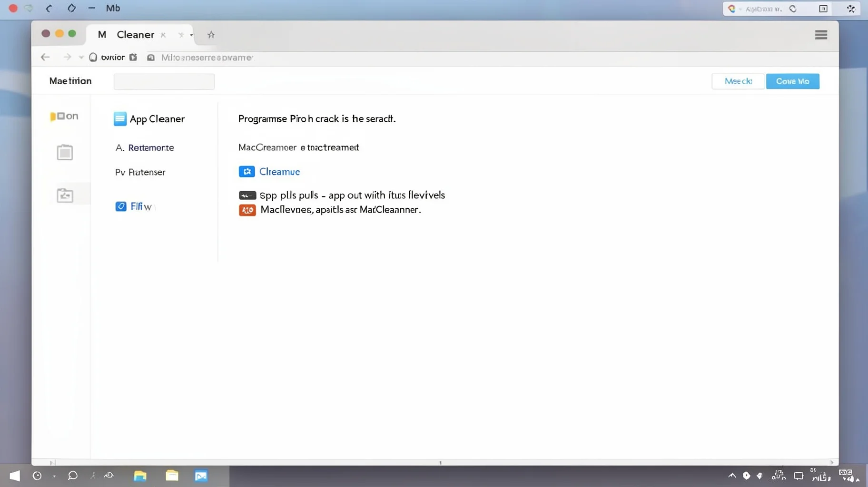Open the blue-yellow file explorer taskbar icon
The image size is (868, 487).
click(140, 476)
